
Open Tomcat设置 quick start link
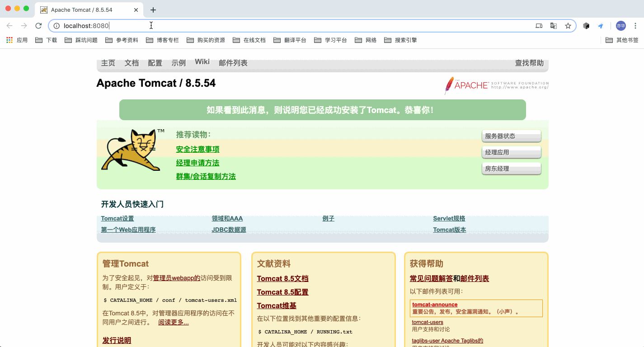tap(118, 218)
